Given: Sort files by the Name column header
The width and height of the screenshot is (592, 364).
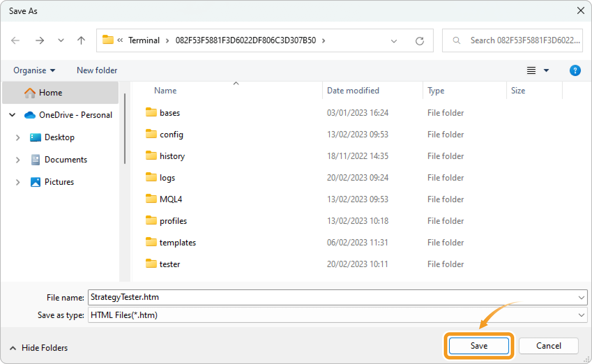Looking at the screenshot, I should pyautogui.click(x=165, y=90).
